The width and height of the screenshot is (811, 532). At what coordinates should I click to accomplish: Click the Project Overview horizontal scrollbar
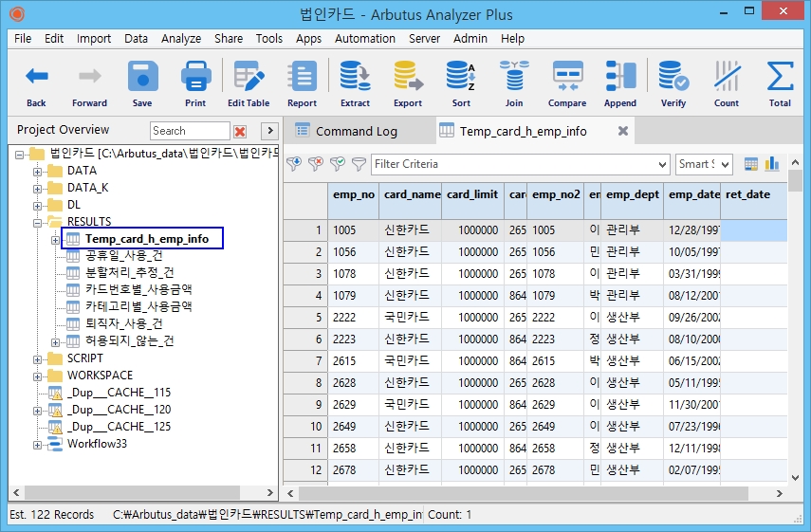click(x=142, y=492)
